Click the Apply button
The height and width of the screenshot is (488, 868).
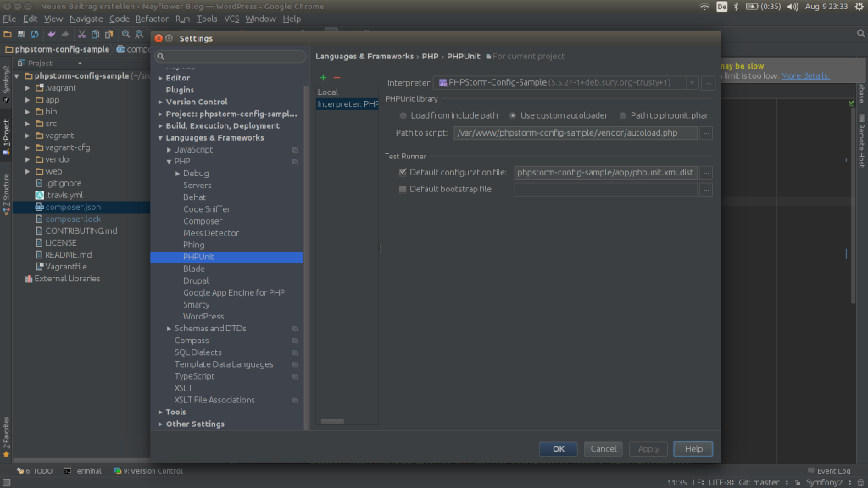point(648,449)
